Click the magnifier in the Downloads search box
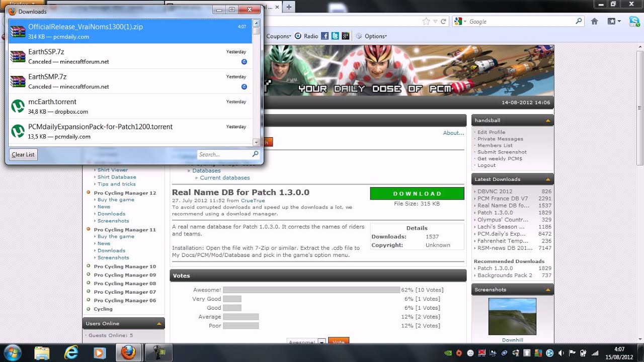Viewport: 644px width, 362px height. click(255, 154)
